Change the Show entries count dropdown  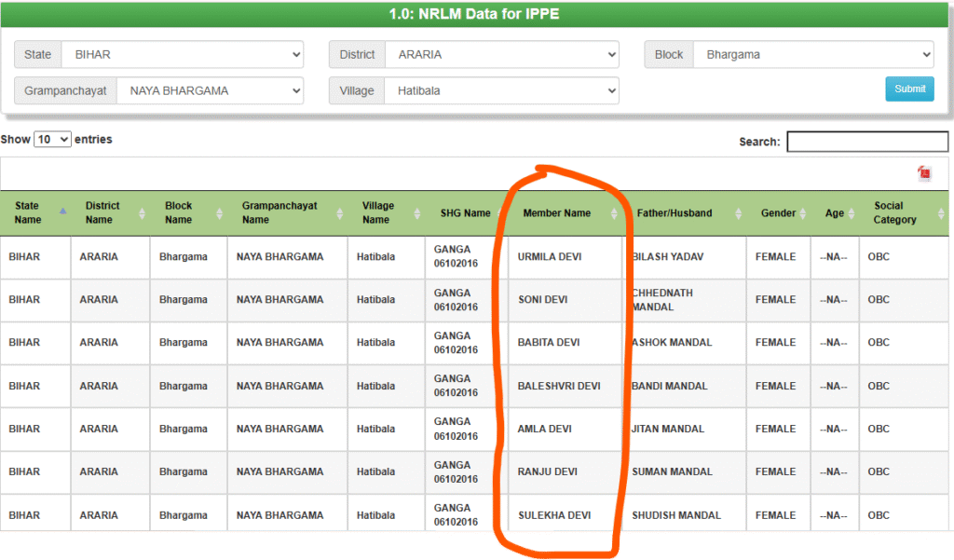tap(52, 139)
